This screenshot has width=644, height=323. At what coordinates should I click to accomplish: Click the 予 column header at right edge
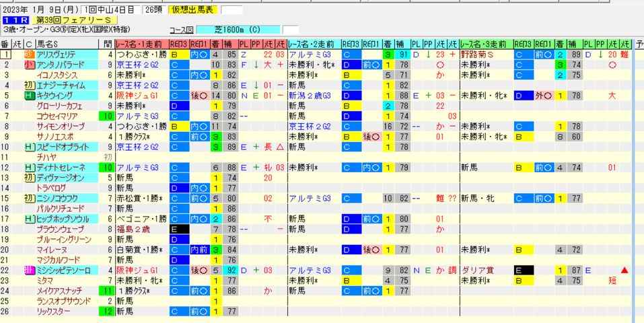tap(639, 44)
